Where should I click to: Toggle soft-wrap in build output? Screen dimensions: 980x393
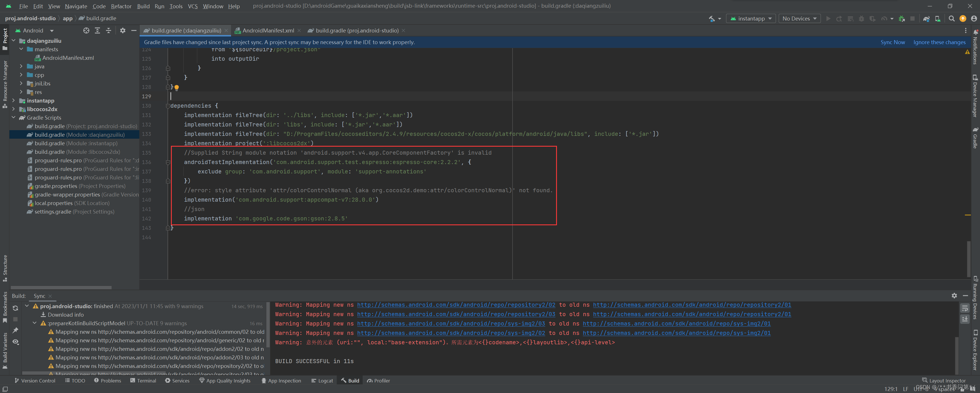click(x=964, y=308)
